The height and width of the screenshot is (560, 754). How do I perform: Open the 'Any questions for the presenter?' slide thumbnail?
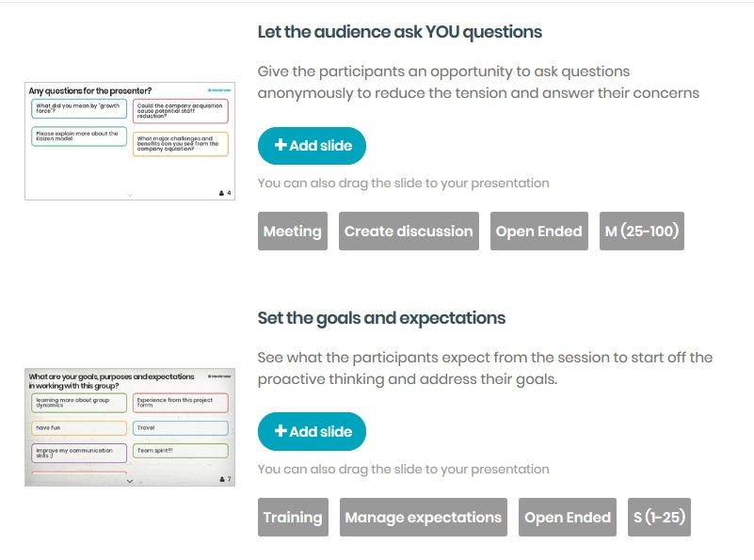tap(130, 141)
